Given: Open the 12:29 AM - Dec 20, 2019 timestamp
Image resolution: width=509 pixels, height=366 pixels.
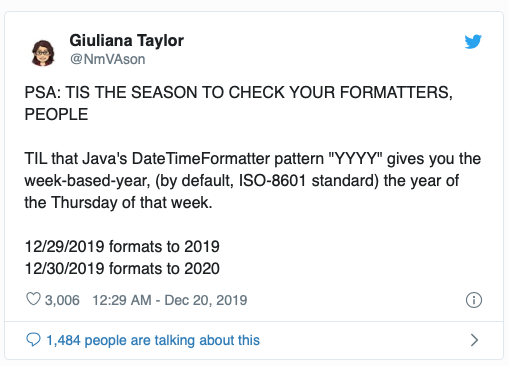Looking at the screenshot, I should tap(170, 300).
